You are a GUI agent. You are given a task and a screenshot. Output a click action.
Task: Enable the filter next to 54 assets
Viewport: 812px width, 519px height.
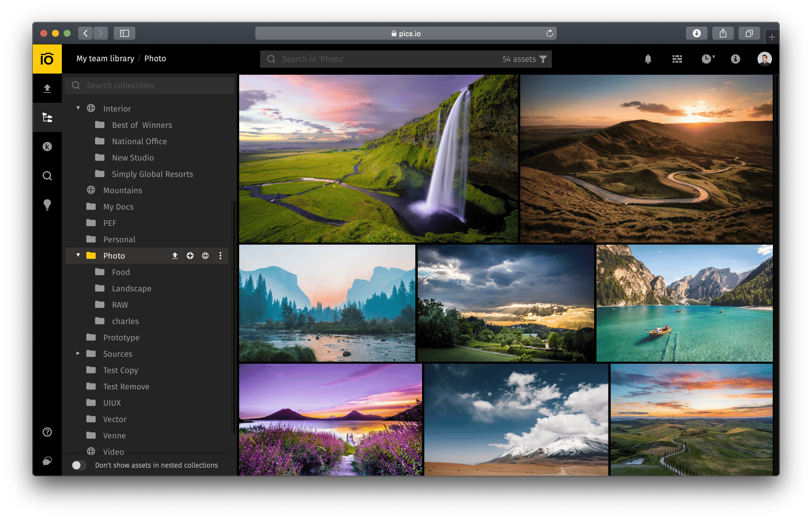(542, 59)
